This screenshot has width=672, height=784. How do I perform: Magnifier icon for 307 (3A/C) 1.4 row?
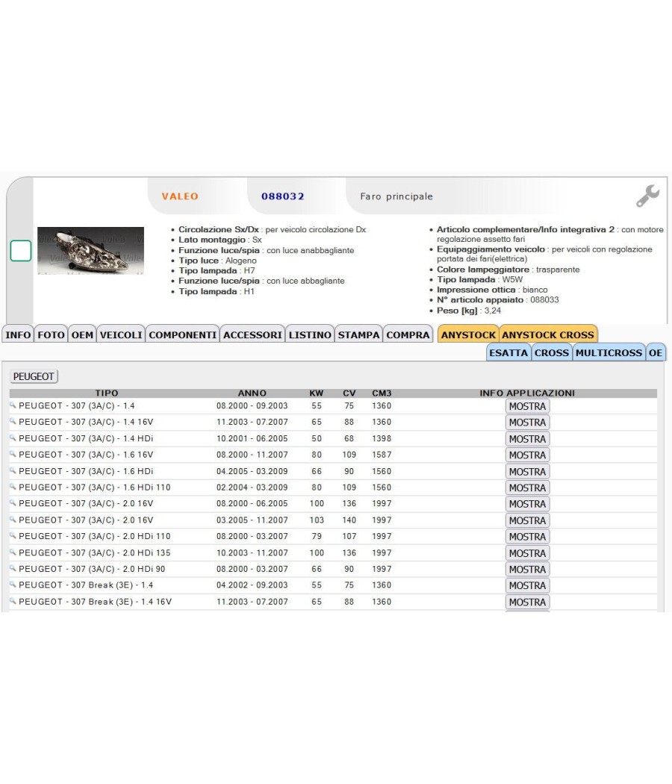13,405
